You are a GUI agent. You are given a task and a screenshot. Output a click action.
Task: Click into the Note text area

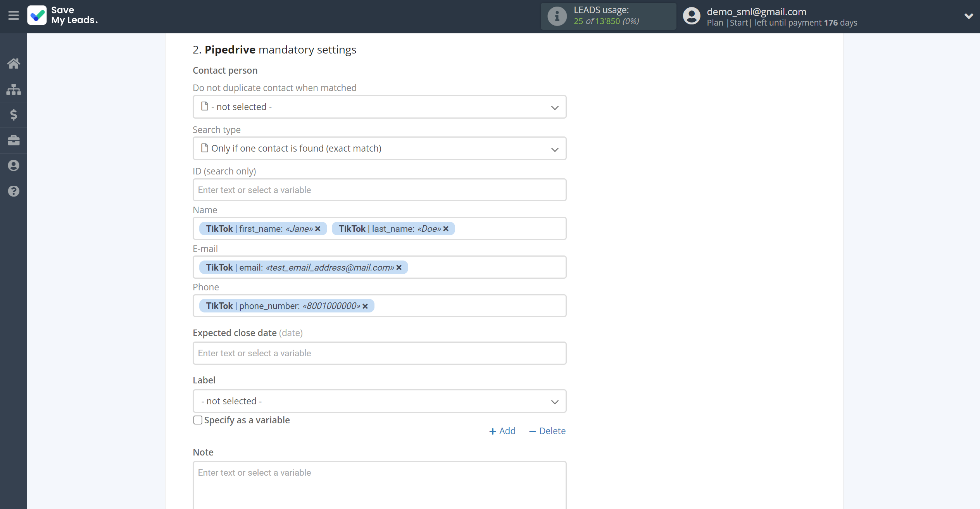click(380, 485)
